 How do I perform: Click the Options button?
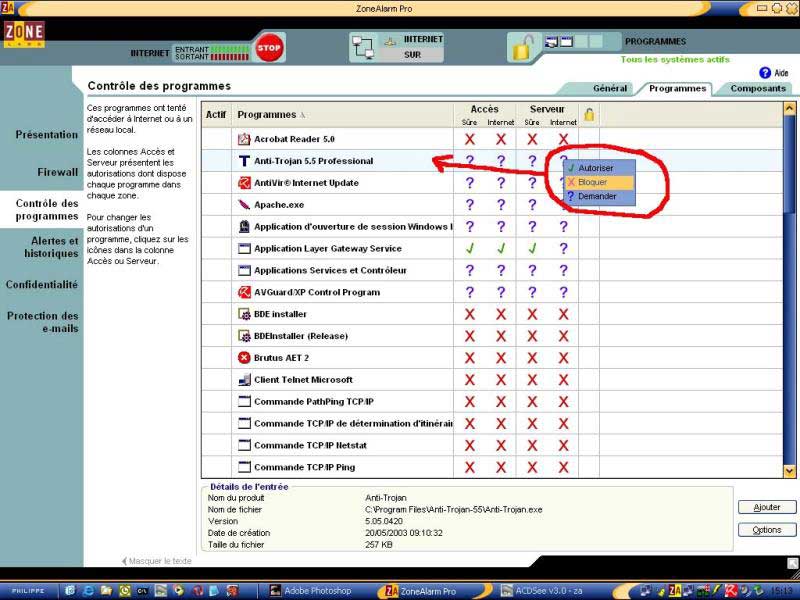767,530
